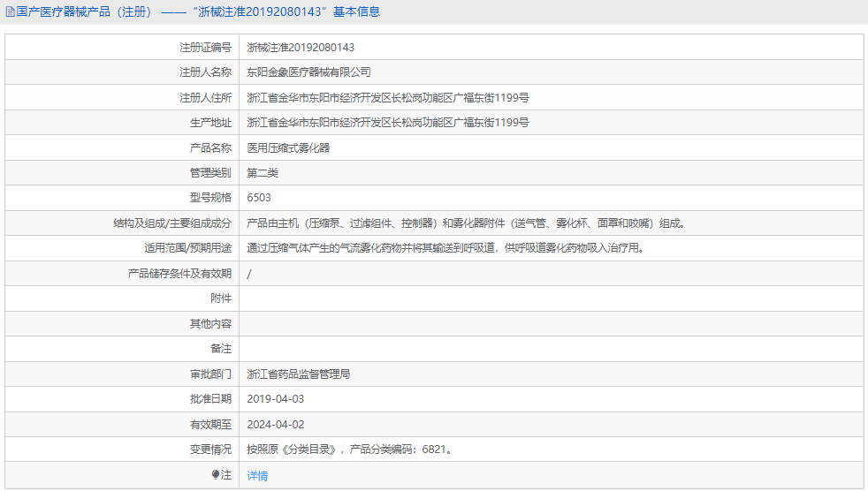Click the structure description starting 产品由主机
The image size is (868, 491).
(x=466, y=223)
